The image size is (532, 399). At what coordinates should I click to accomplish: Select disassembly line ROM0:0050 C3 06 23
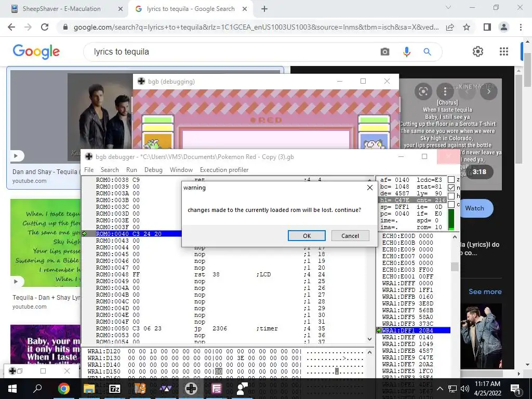coord(224,328)
